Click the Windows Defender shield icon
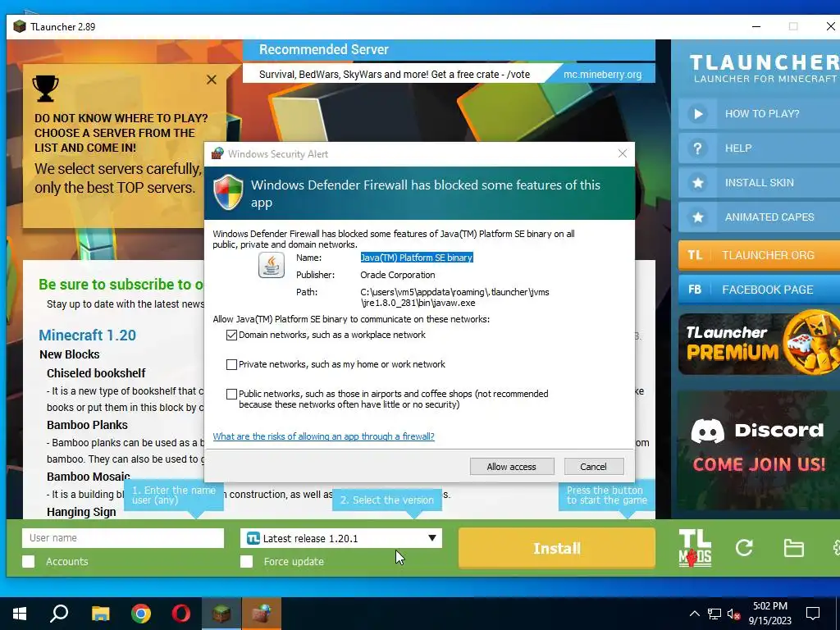Screen dimensions: 840x630 click(228, 192)
